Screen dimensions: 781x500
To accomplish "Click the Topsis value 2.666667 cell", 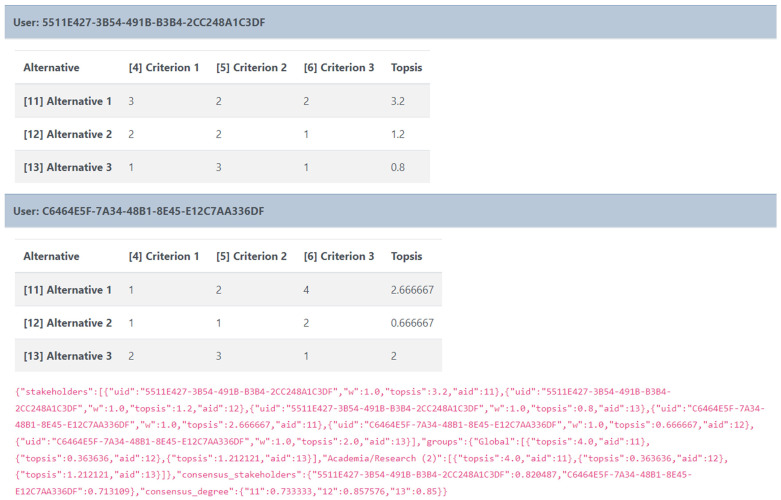I will click(x=412, y=290).
